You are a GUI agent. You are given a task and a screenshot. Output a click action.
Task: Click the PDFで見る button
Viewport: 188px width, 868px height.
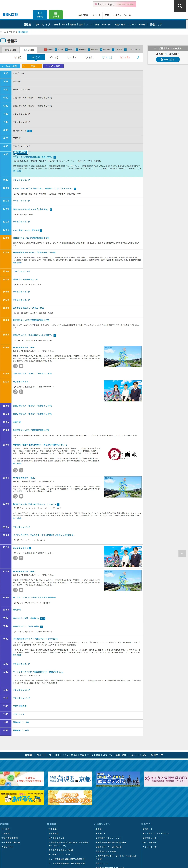(167, 60)
